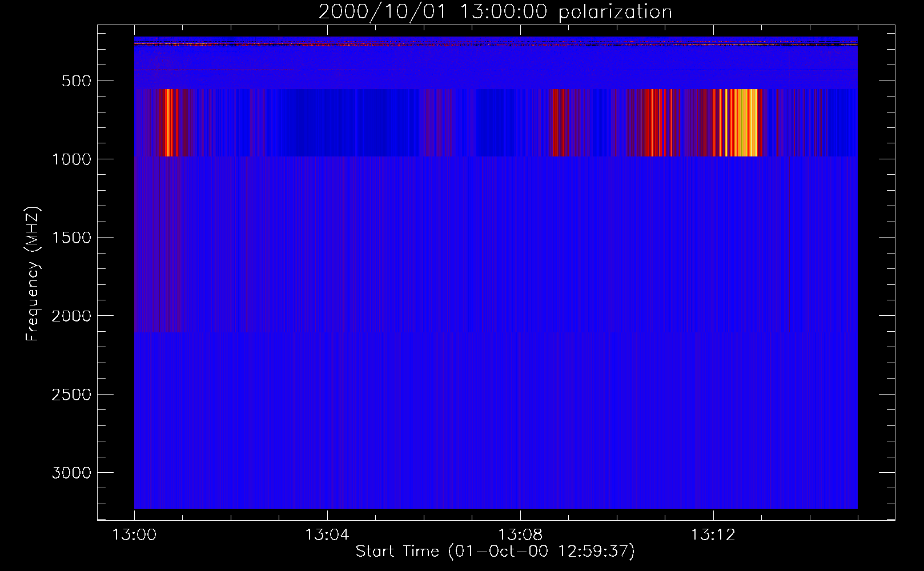Click the 2500 frequency tick label
Image resolution: width=924 pixels, height=571 pixels.
[x=71, y=395]
